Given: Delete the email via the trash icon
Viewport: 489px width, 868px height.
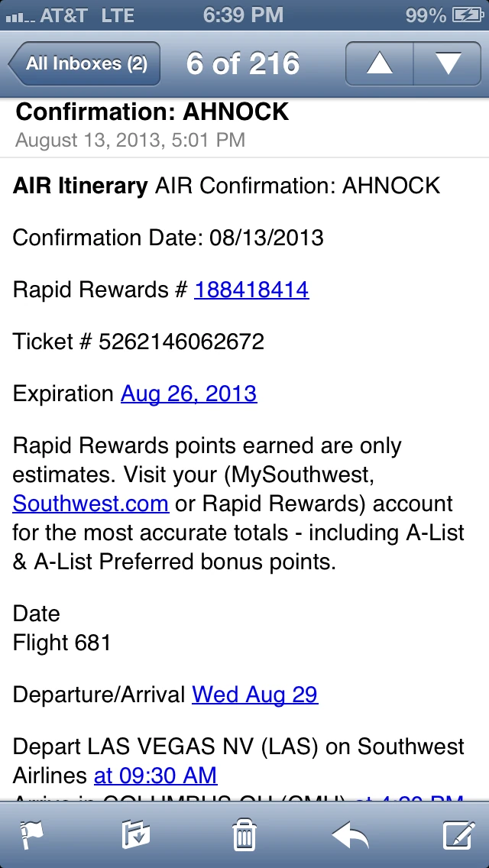Looking at the screenshot, I should point(244,835).
